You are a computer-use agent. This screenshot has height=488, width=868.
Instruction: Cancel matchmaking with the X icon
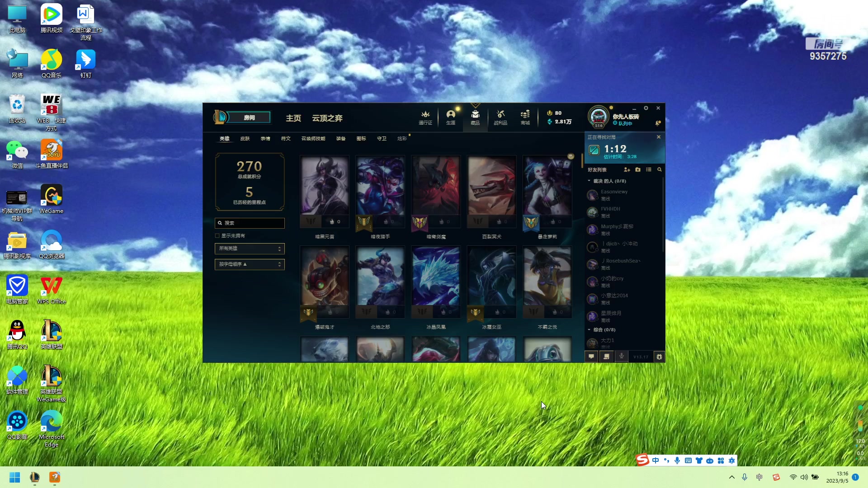[659, 137]
